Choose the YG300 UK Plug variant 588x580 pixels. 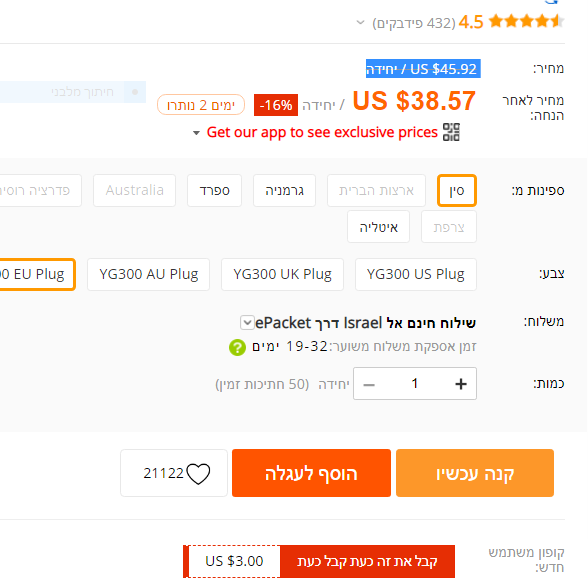click(x=282, y=274)
